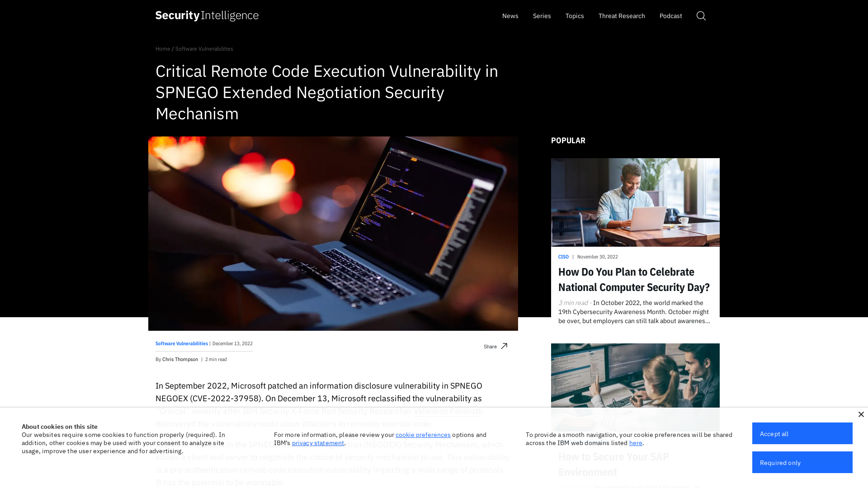Click the CISO category label icon
Screen dimensions: 868x488
click(563, 256)
